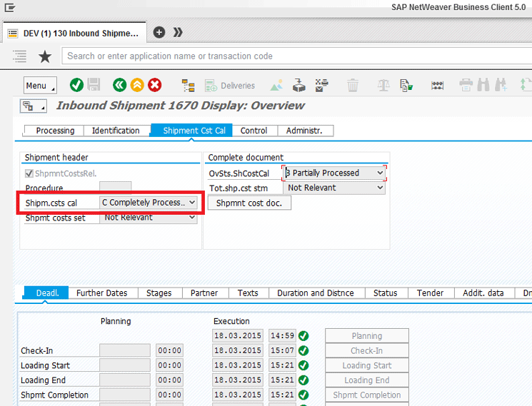
Task: Click the hierarchy structure toolbar icon
Action: tap(188, 86)
